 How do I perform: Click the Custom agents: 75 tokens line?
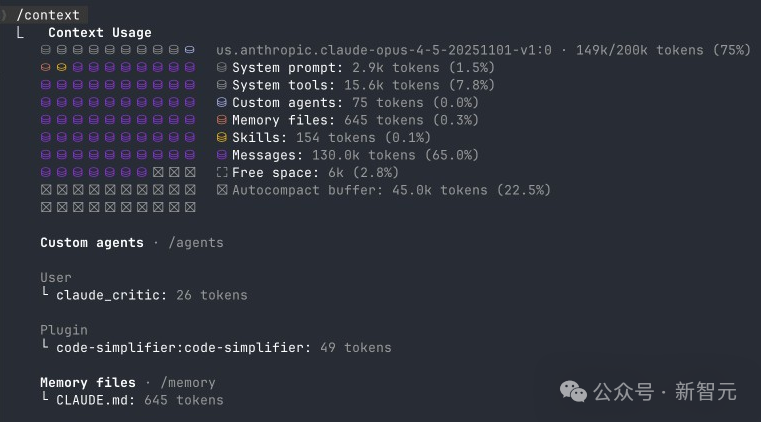tap(355, 103)
